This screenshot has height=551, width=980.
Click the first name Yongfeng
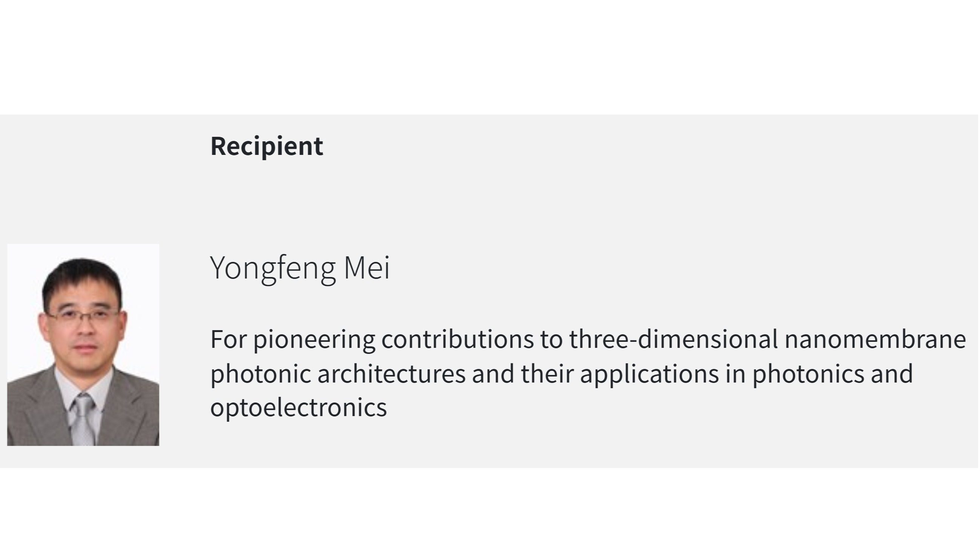(273, 268)
